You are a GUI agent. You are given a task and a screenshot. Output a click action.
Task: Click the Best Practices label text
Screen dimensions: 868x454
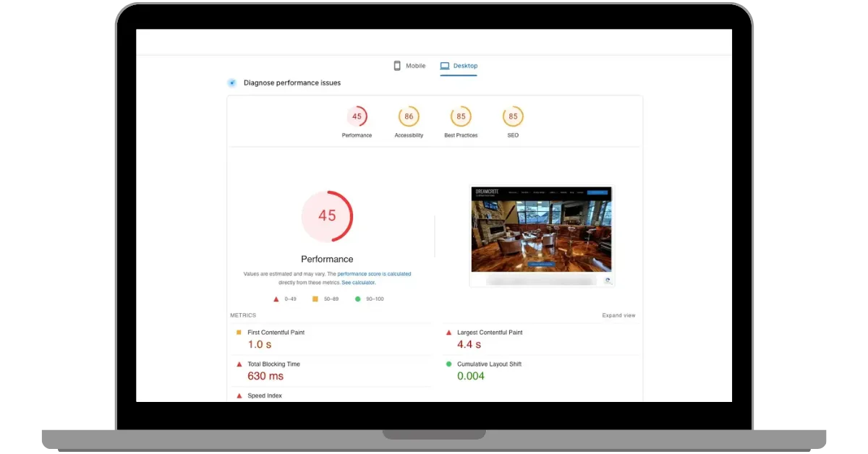[461, 135]
